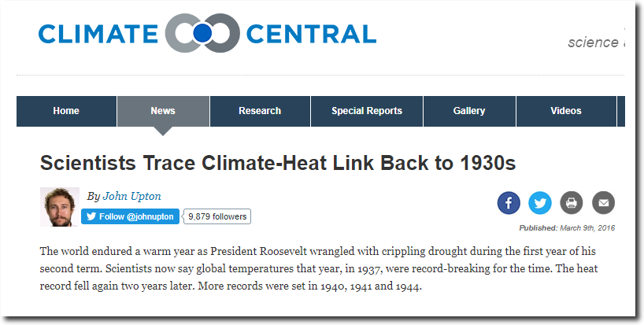
Task: Open the Gallery section
Action: (x=469, y=111)
